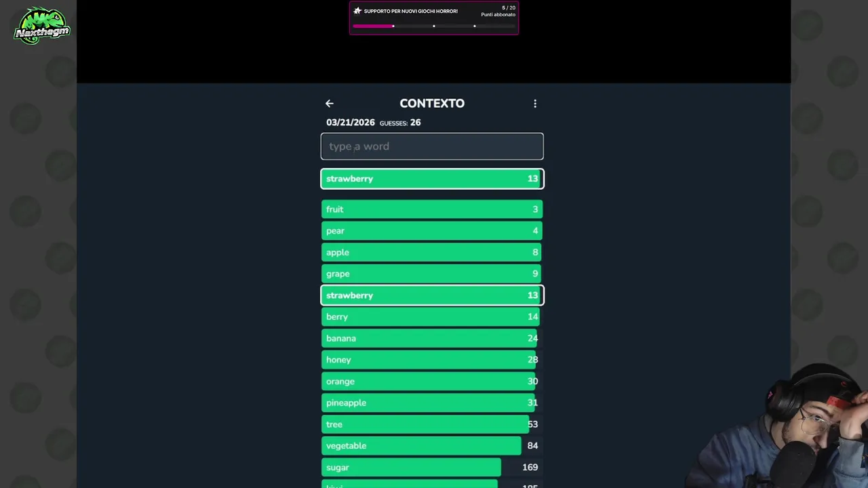Viewport: 868px width, 488px height.
Task: Click the apple guess bar
Action: (x=432, y=252)
